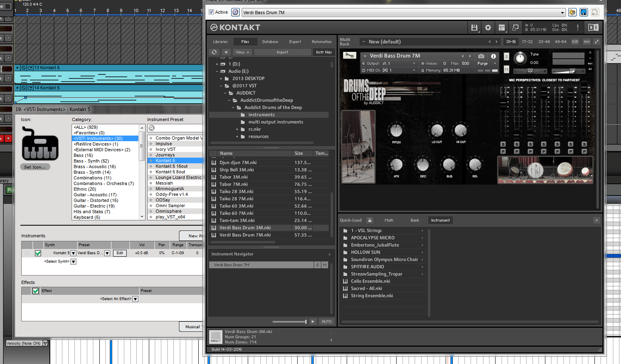The image size is (621, 364).
Task: Select the Bank tab in Quick-Load
Action: point(415,220)
